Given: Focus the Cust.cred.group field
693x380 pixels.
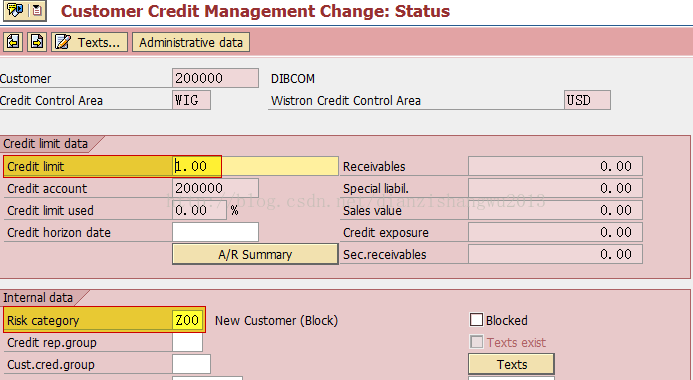Looking at the screenshot, I should click(x=191, y=364).
